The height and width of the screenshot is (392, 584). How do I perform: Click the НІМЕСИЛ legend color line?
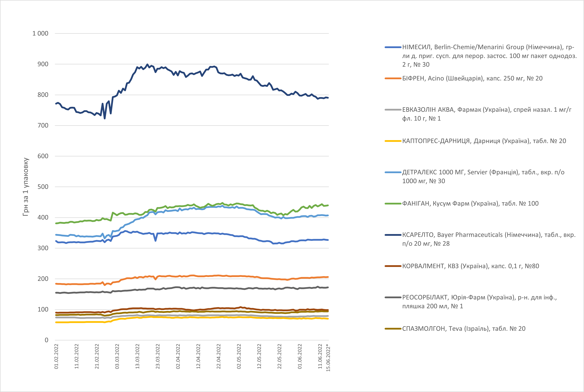click(x=393, y=47)
